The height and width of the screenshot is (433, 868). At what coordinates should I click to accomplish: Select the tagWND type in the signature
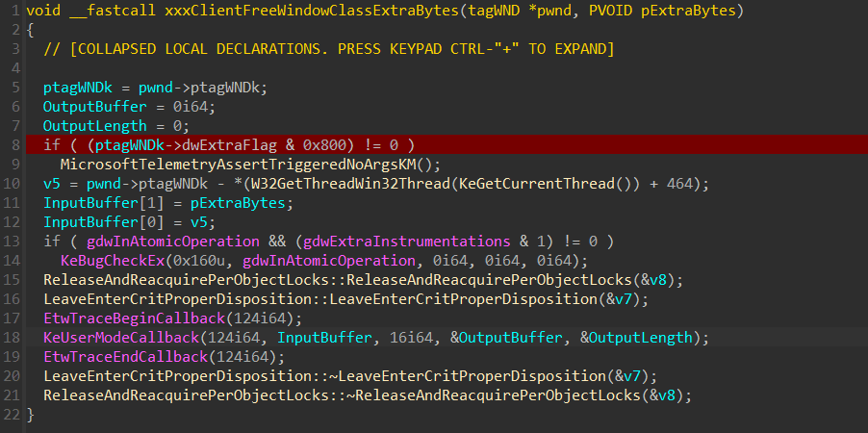pyautogui.click(x=494, y=12)
